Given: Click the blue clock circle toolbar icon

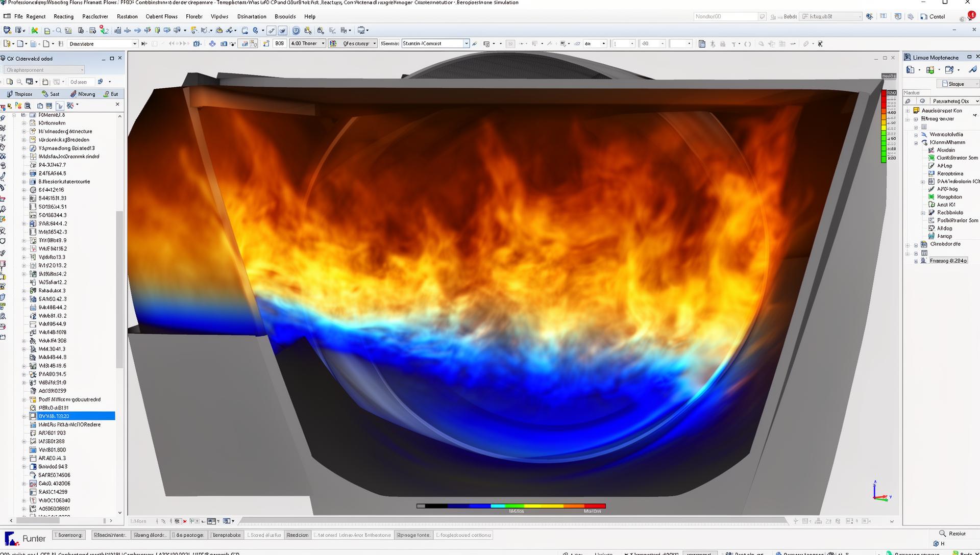Looking at the screenshot, I should pos(296,30).
